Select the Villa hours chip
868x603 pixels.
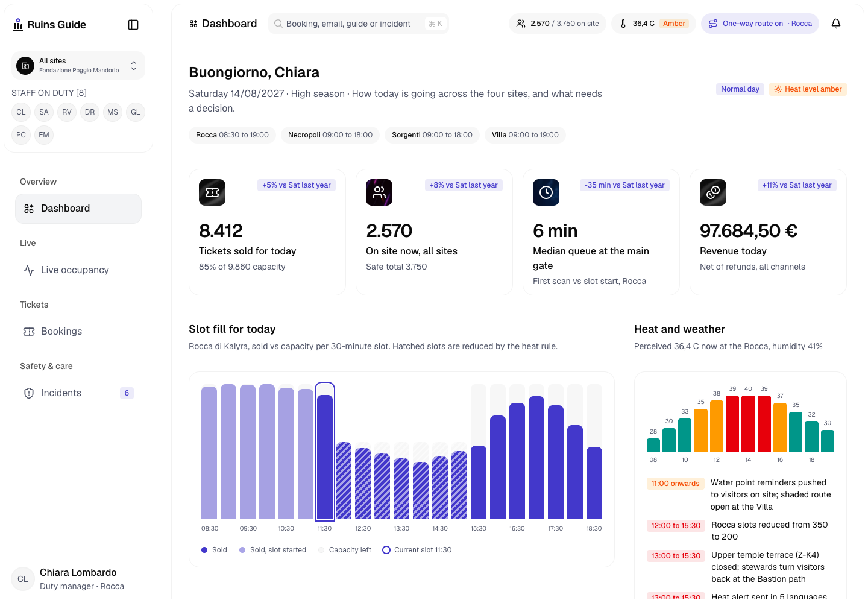(525, 135)
